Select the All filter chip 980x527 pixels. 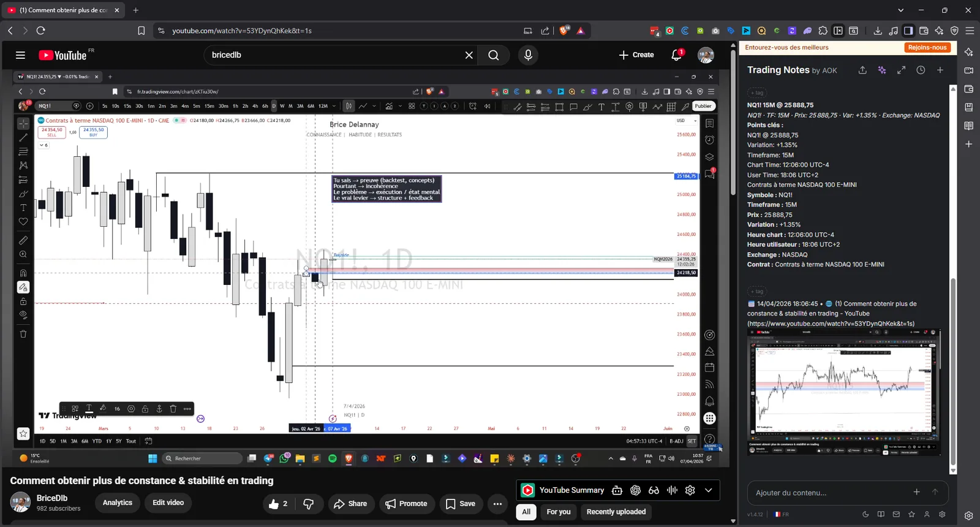click(x=526, y=512)
